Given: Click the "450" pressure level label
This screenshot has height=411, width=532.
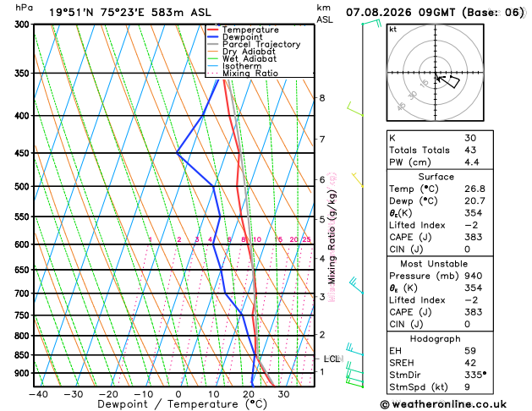Looking at the screenshot, I should 22,153.
